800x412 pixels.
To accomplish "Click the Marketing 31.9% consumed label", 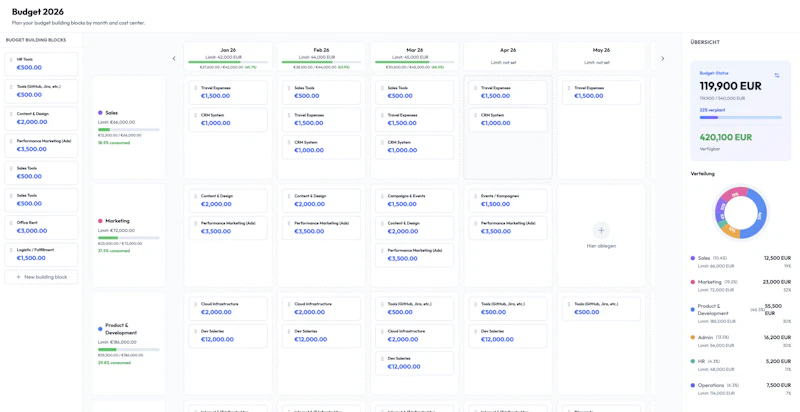I will 114,251.
